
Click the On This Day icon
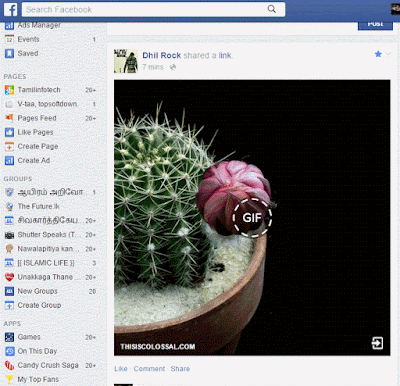click(9, 351)
